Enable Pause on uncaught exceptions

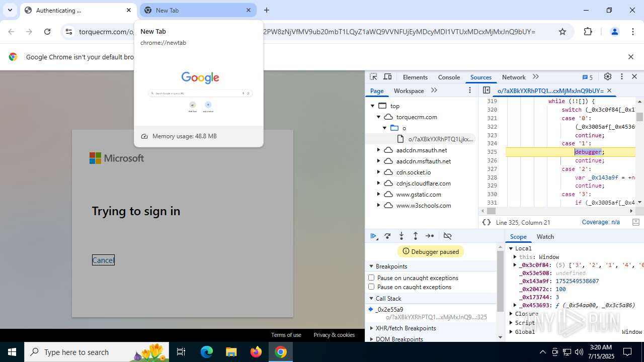[x=371, y=278]
